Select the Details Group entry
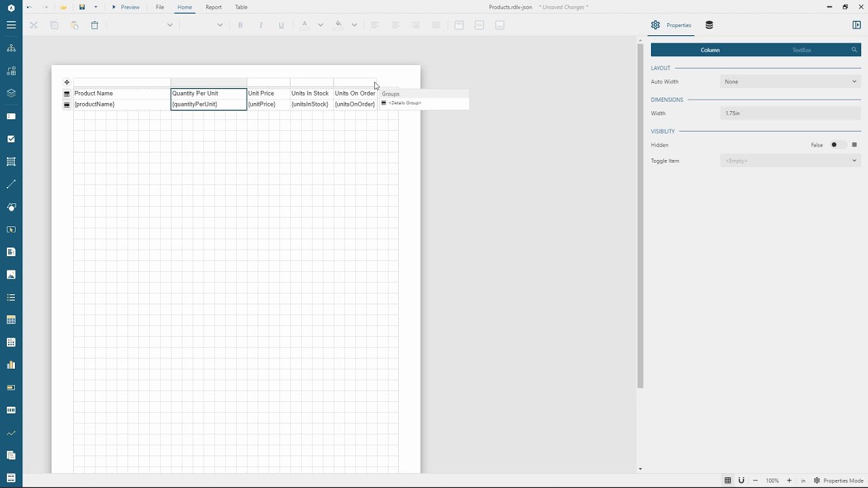 pos(405,103)
